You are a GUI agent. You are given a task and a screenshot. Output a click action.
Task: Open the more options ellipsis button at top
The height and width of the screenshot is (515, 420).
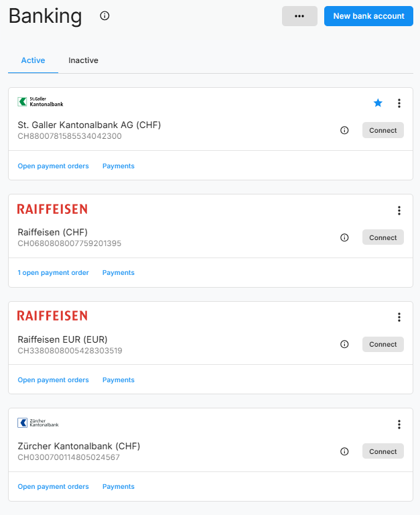(x=299, y=16)
